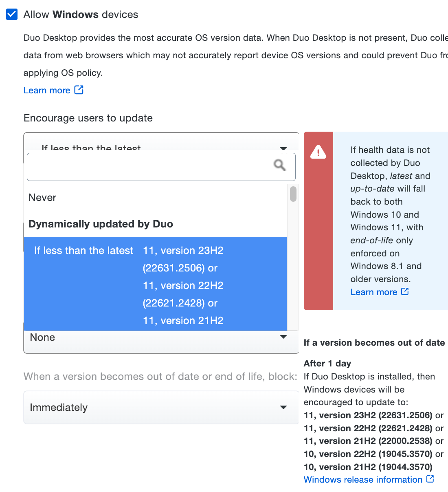Click the external link icon next to Windows release information

[x=430, y=479]
